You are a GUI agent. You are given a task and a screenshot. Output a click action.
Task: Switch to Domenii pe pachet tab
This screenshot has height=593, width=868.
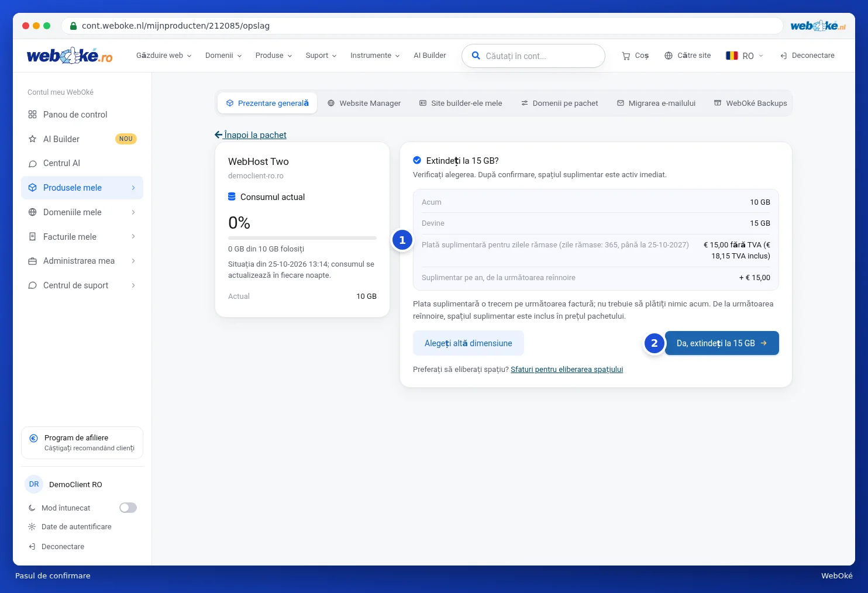(560, 103)
